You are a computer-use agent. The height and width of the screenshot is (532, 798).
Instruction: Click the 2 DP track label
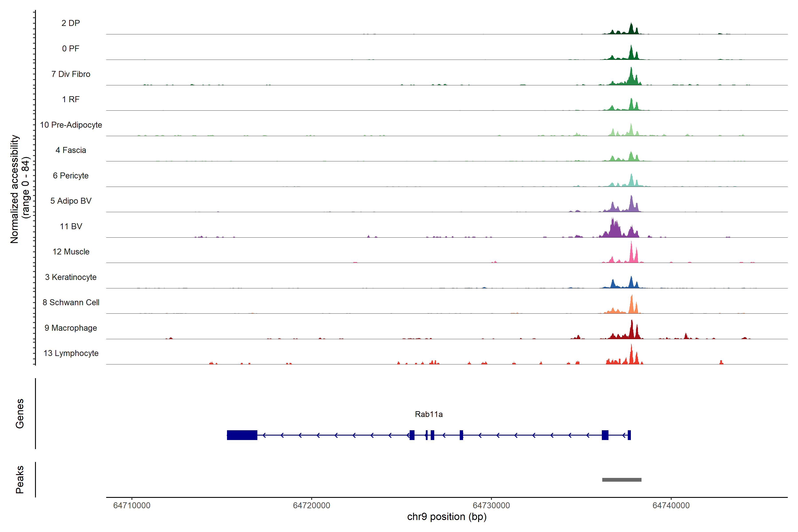[70, 23]
